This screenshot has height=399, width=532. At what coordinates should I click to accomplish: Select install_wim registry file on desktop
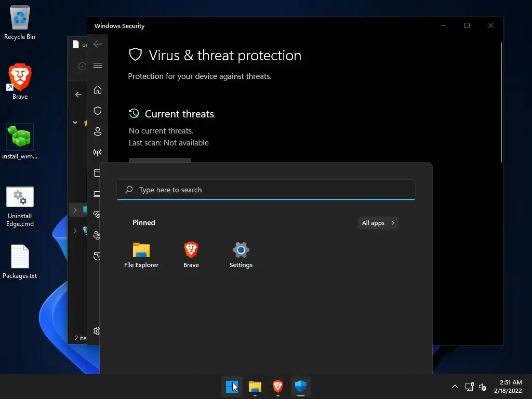(20, 141)
